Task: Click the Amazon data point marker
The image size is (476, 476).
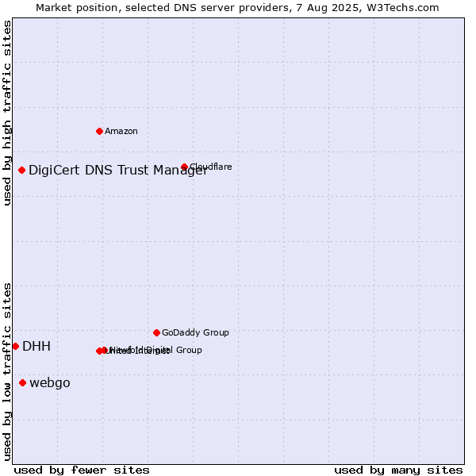Action: point(99,131)
